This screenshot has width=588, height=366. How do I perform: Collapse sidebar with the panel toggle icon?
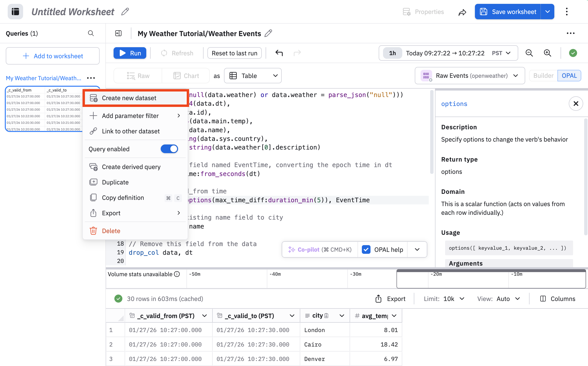coord(118,33)
